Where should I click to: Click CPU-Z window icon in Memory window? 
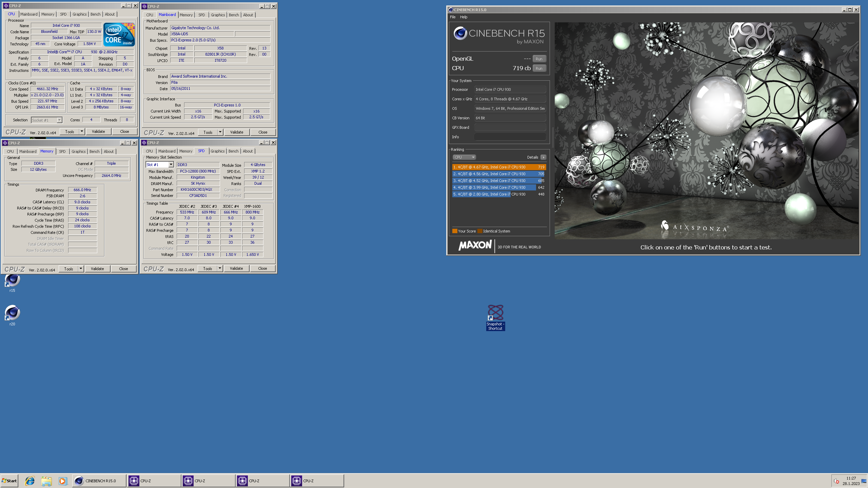5,143
